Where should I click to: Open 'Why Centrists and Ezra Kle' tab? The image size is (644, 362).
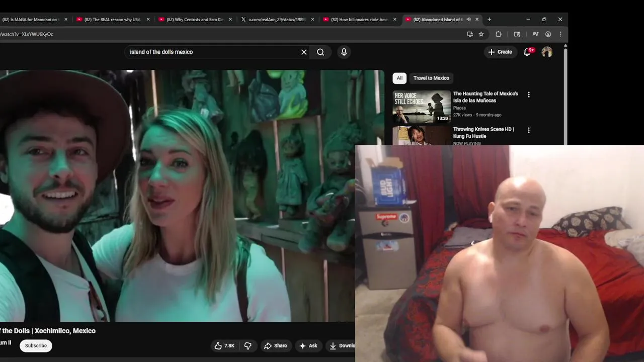click(x=195, y=20)
